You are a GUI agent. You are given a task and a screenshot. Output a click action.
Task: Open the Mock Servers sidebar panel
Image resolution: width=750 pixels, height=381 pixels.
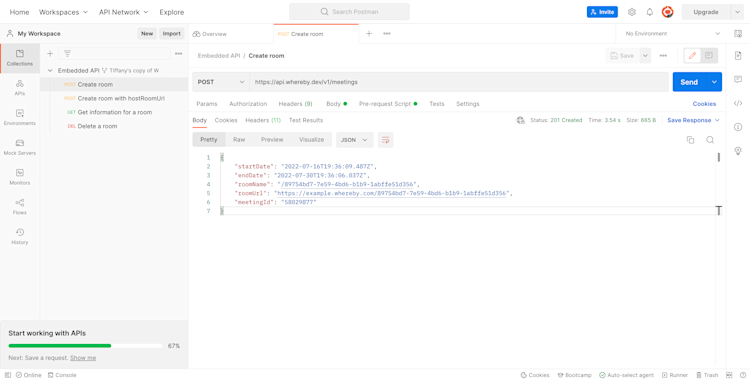pyautogui.click(x=20, y=147)
